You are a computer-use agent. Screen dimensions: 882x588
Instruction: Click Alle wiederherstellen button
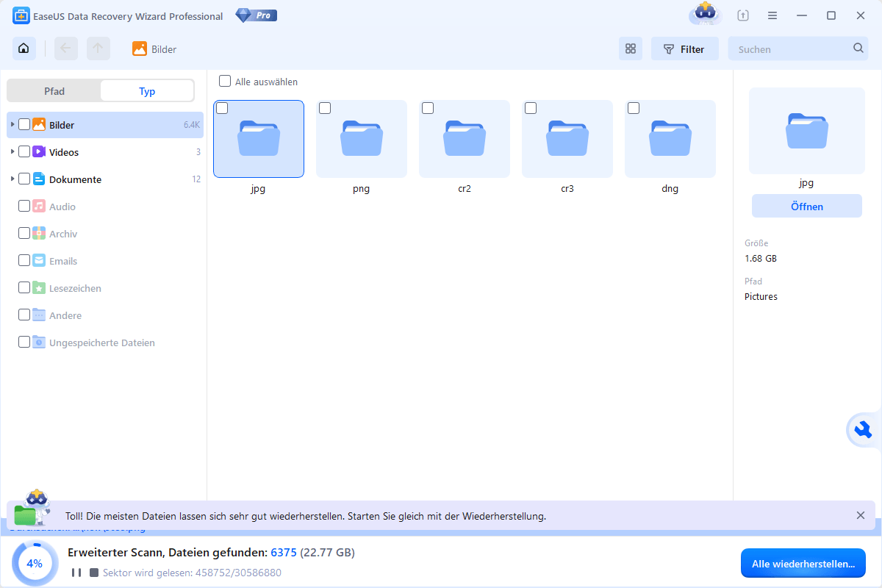pyautogui.click(x=803, y=564)
